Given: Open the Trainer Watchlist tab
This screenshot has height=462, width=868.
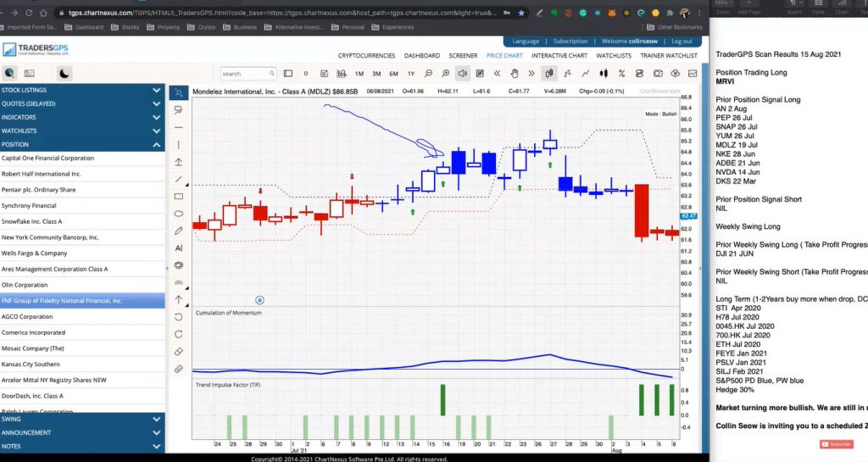Looking at the screenshot, I should (669, 55).
